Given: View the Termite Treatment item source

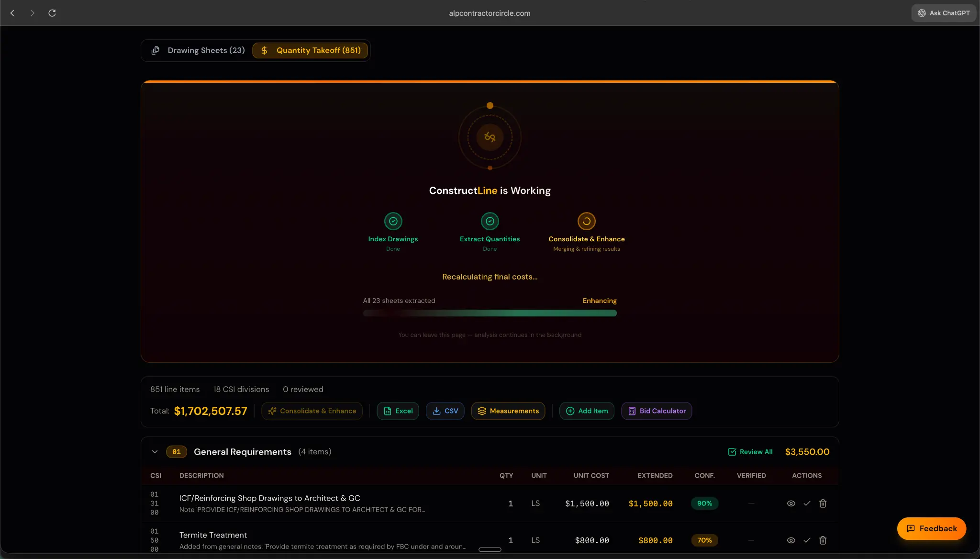Looking at the screenshot, I should tap(791, 540).
